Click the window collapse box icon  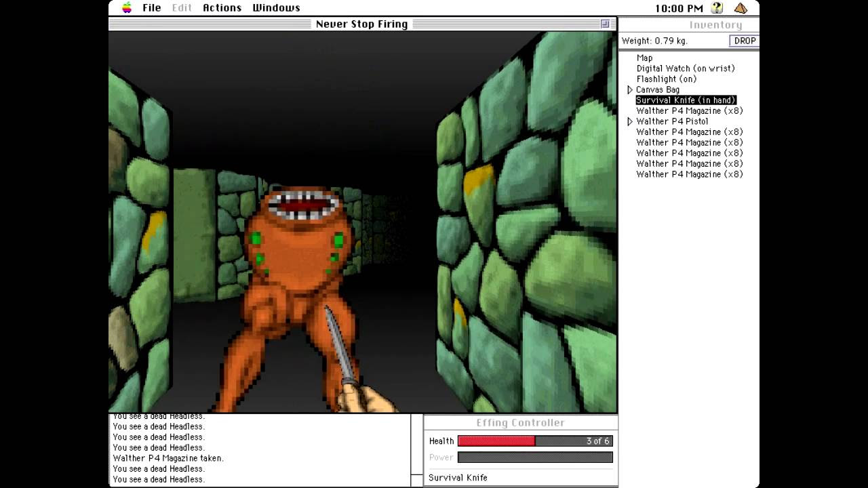(605, 24)
